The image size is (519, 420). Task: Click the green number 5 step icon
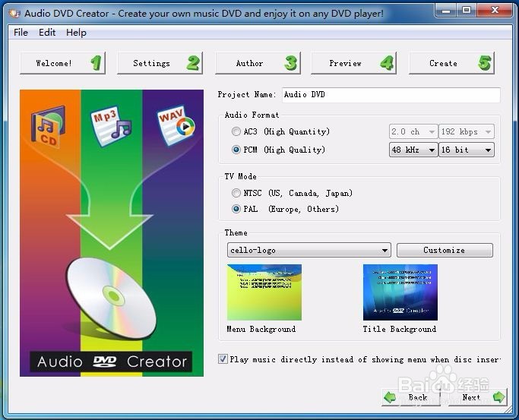(x=485, y=63)
